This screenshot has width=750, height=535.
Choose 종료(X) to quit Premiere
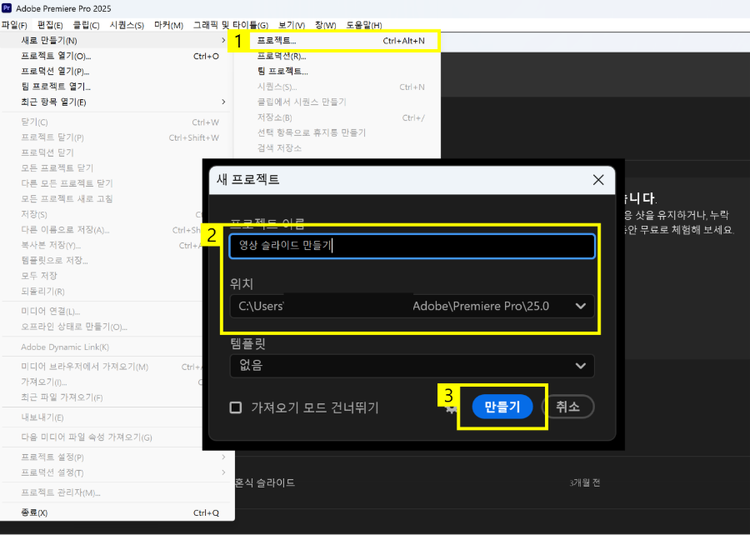coord(117,513)
